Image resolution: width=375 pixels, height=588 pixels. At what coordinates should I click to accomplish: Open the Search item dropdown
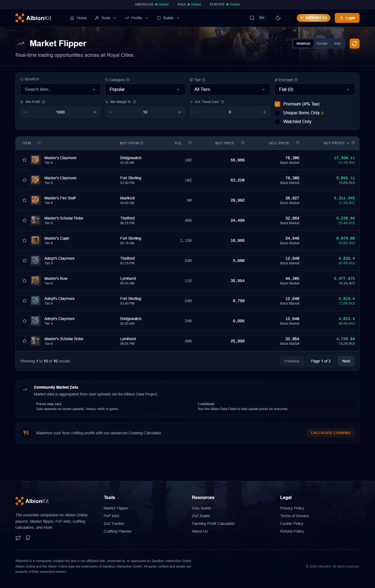[x=60, y=90]
